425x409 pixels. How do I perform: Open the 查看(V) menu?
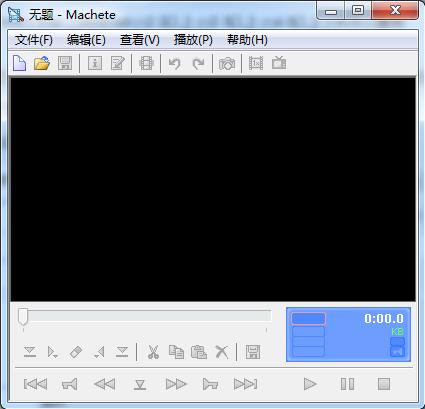pos(140,40)
